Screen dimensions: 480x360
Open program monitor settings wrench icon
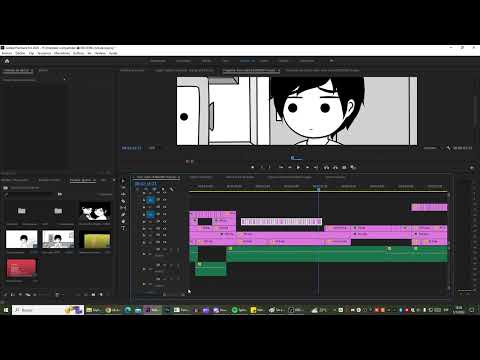tap(448, 148)
